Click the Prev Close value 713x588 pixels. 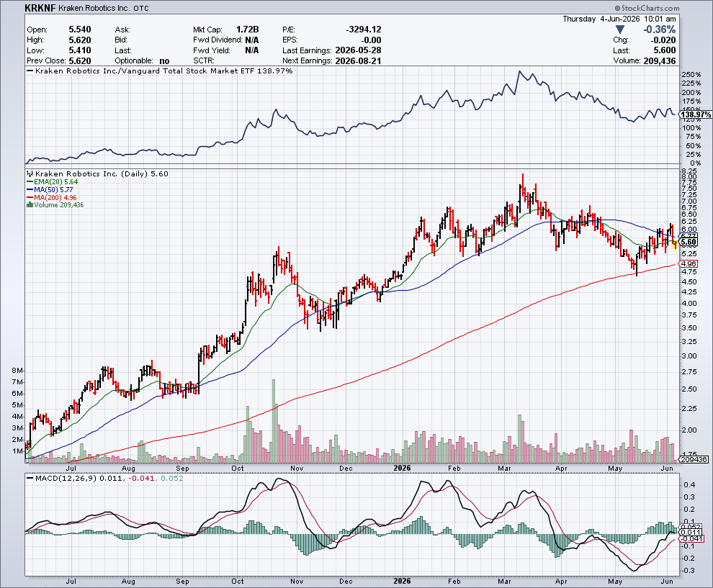pyautogui.click(x=80, y=61)
